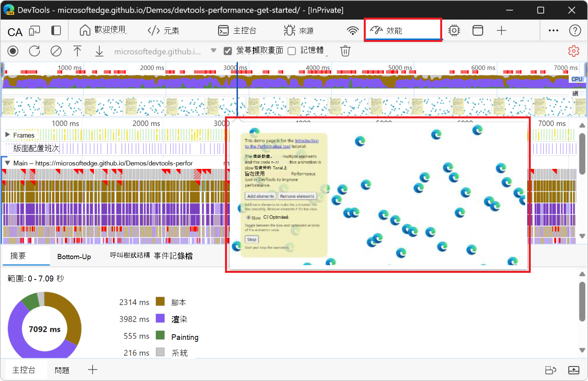Viewport: 588px width, 381px height.
Task: Collapse the Main thread track
Action: (7, 163)
